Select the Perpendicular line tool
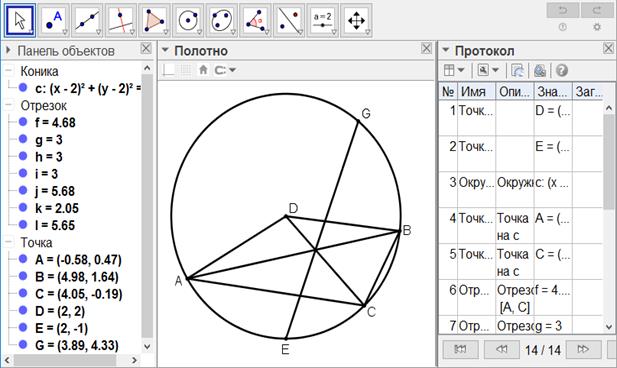 (x=121, y=20)
